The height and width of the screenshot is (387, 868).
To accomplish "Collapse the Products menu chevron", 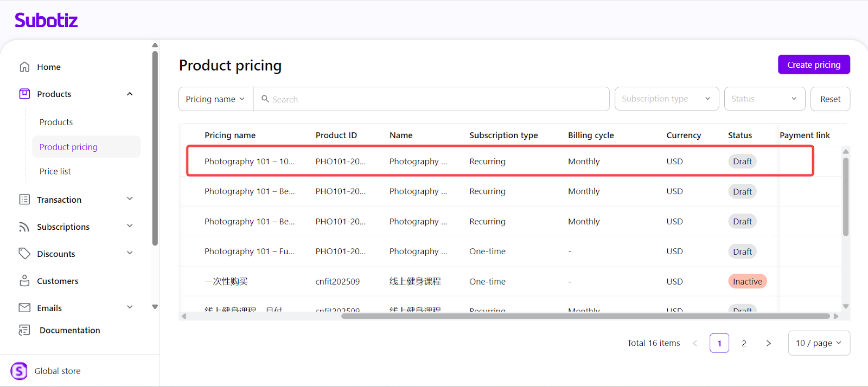I will pyautogui.click(x=130, y=94).
